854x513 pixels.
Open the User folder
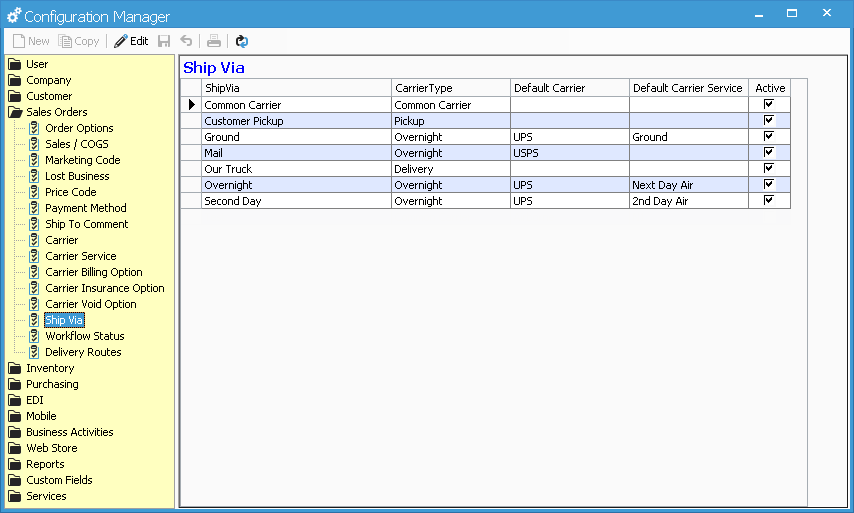pyautogui.click(x=28, y=64)
